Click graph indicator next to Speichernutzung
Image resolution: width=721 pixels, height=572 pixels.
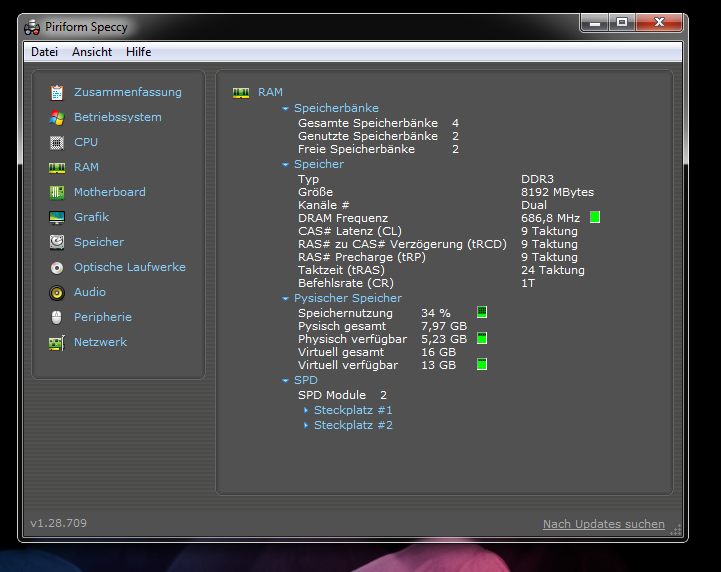(482, 312)
